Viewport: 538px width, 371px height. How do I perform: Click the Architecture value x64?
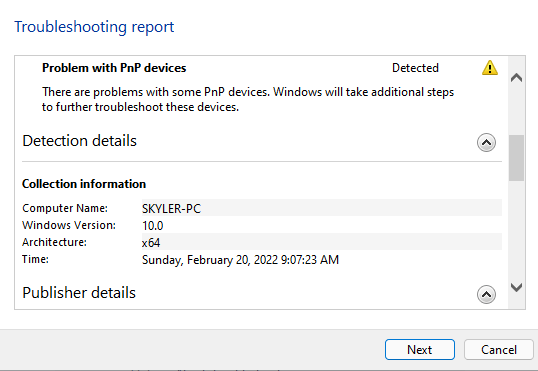click(151, 243)
